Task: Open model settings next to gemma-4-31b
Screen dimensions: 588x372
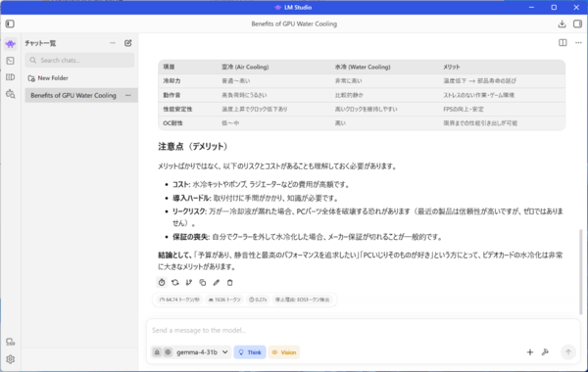Action: (168, 352)
